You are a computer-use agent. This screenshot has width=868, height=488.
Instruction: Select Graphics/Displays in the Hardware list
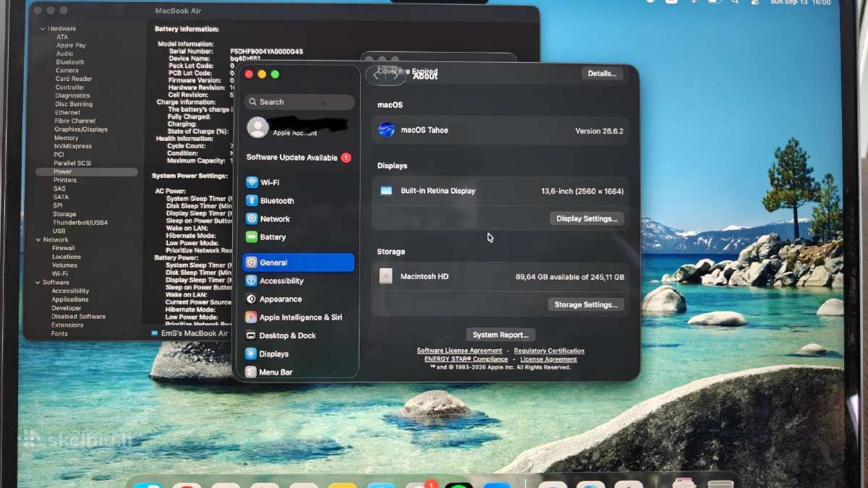tap(81, 129)
